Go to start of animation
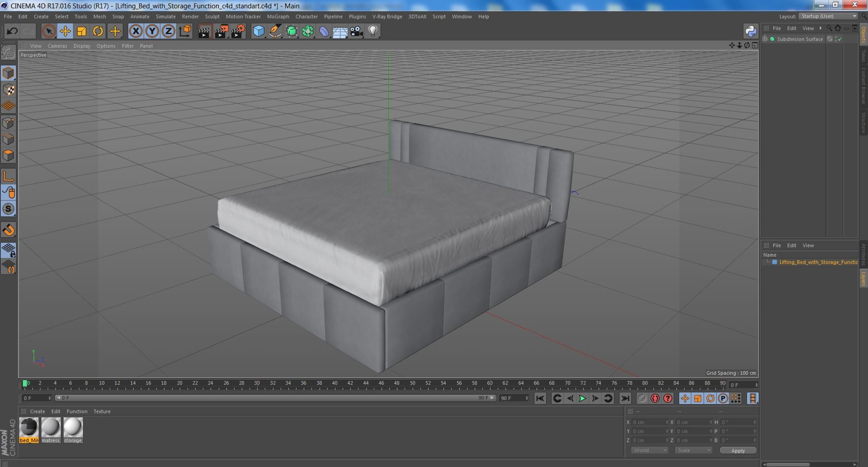Image resolution: width=868 pixels, height=467 pixels. (x=540, y=398)
